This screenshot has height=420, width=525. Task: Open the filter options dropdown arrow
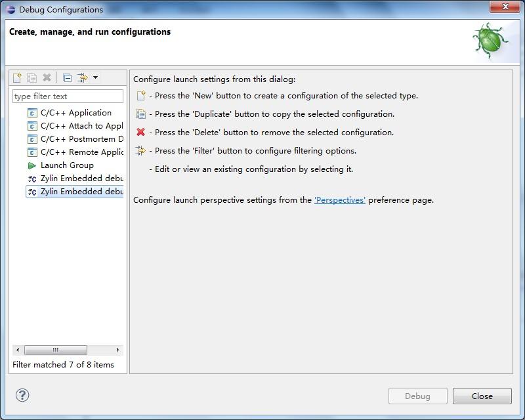pyautogui.click(x=96, y=77)
